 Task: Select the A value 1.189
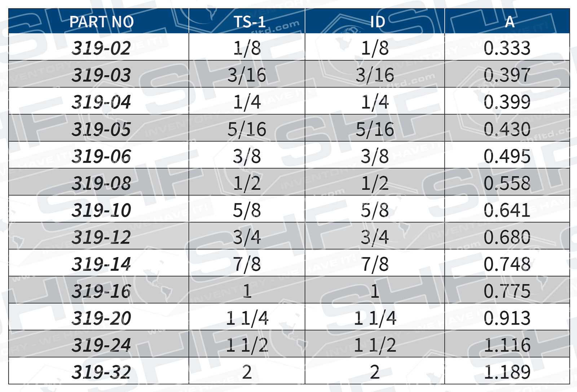507,372
